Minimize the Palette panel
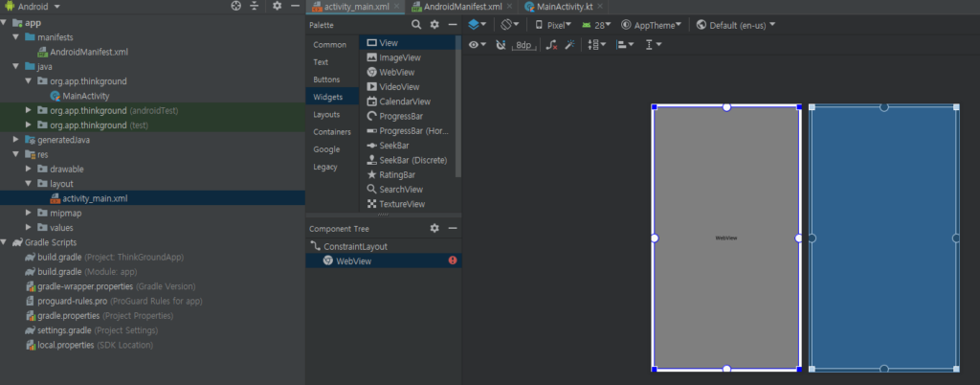 pyautogui.click(x=453, y=25)
